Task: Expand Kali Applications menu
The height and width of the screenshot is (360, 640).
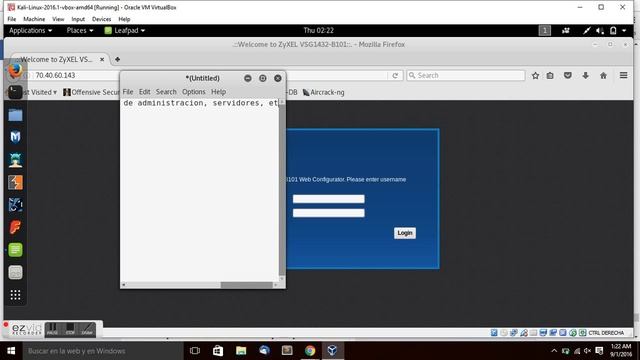Action: [30, 31]
